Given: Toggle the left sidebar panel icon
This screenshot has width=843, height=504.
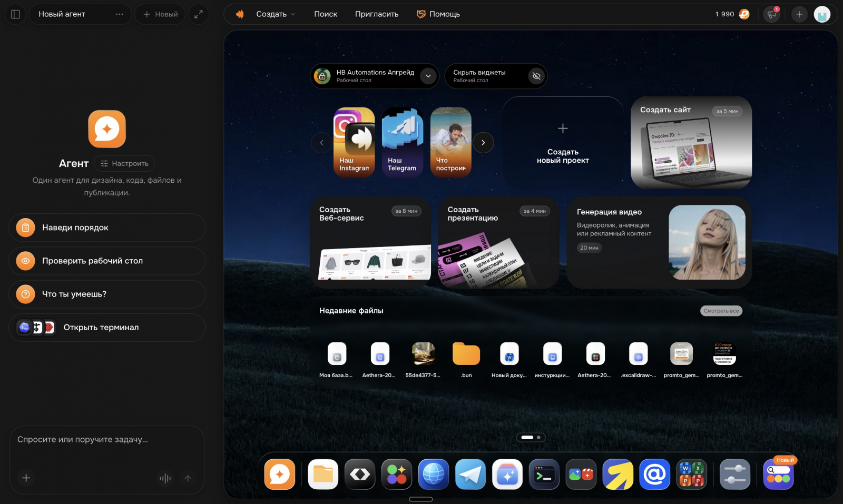Looking at the screenshot, I should tap(15, 14).
